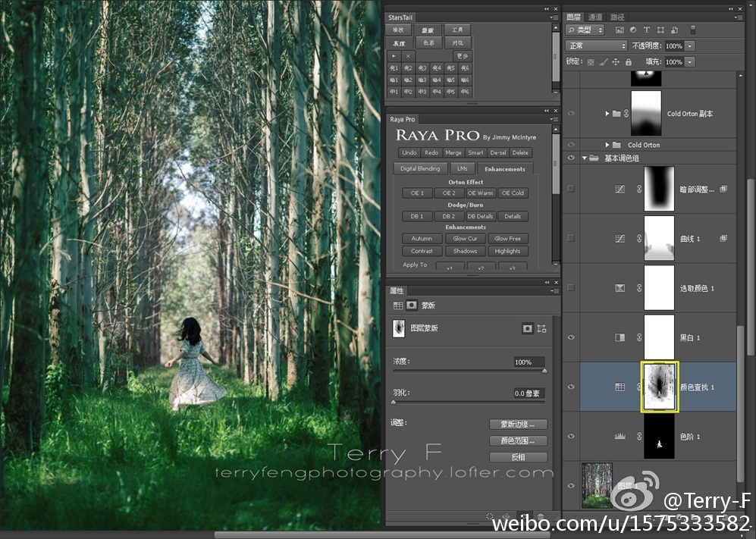Open the 填充 slider arrow
The width and height of the screenshot is (756, 539).
(690, 61)
